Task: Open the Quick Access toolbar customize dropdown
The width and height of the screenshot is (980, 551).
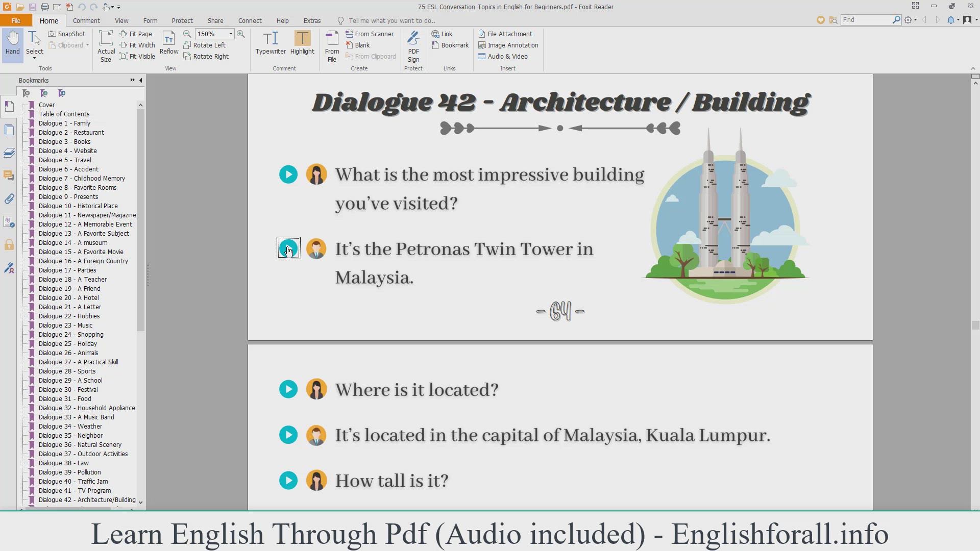Action: click(x=118, y=7)
